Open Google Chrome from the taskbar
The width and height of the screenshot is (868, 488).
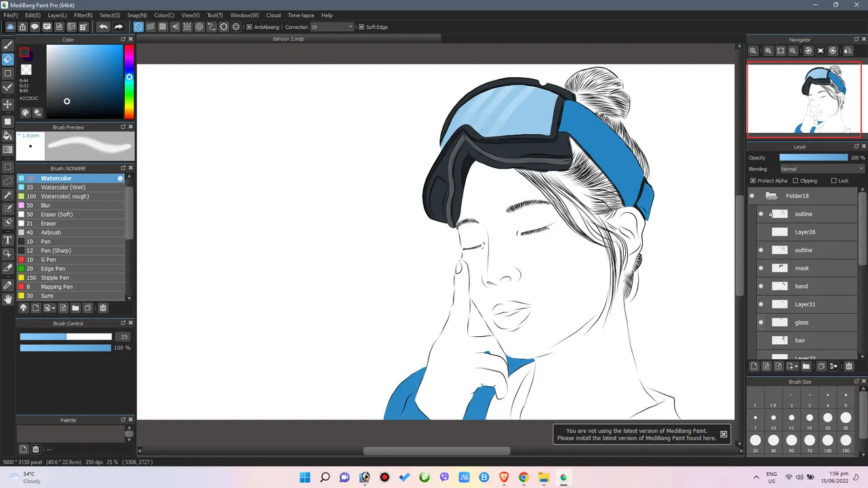pos(524,477)
